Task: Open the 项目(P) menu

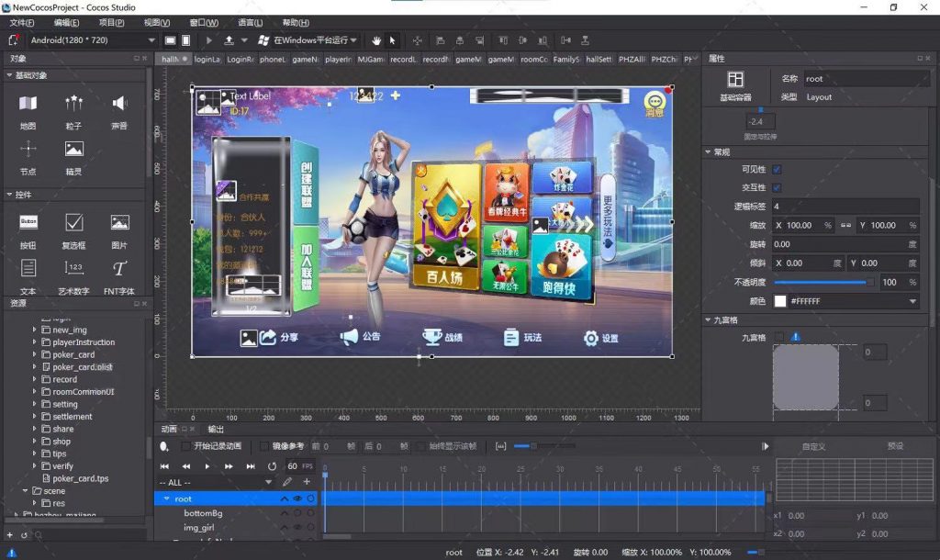Action: coord(112,22)
